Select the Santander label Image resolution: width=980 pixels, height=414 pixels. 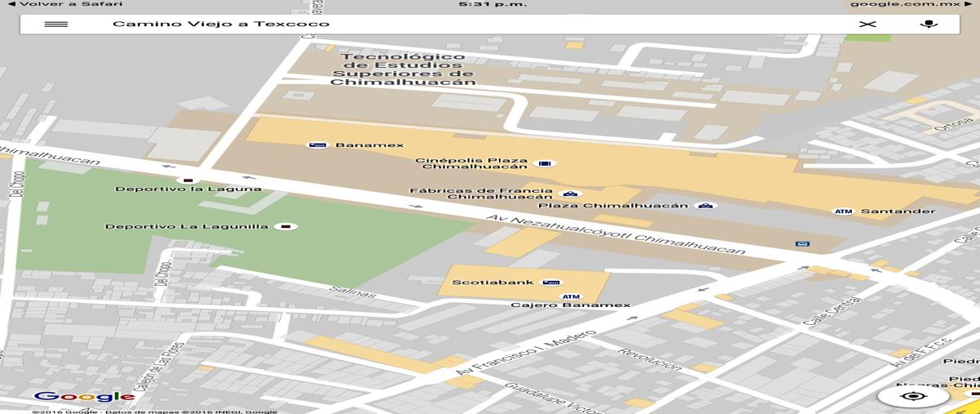pyautogui.click(x=898, y=211)
